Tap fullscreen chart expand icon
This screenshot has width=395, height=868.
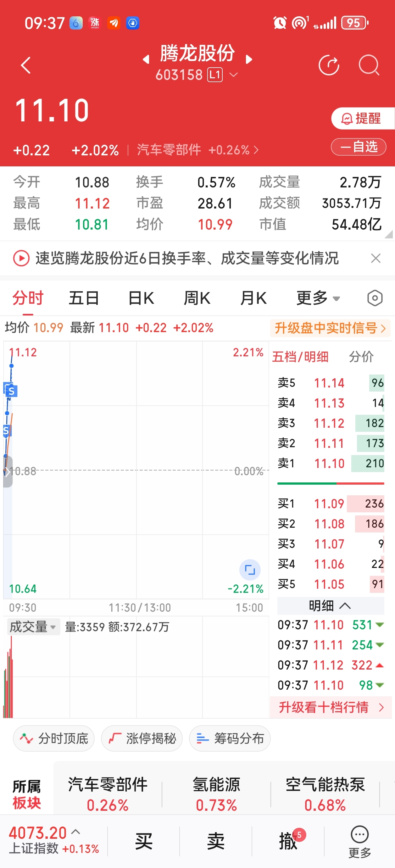point(250,570)
